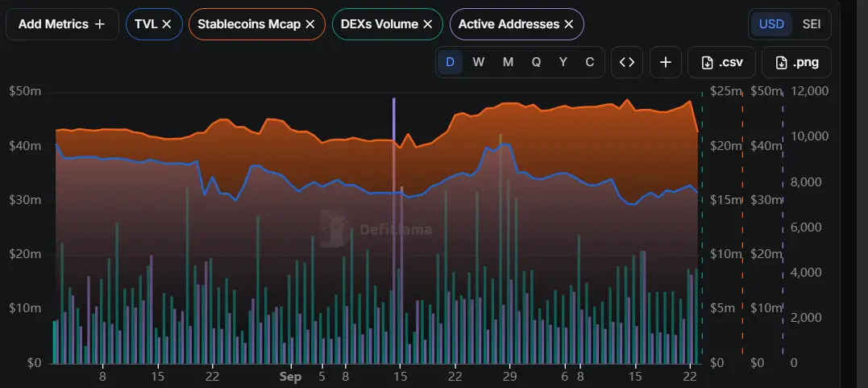Remove DEXs Volume metric via its X
Viewport: 868px width, 388px height.
click(x=428, y=24)
